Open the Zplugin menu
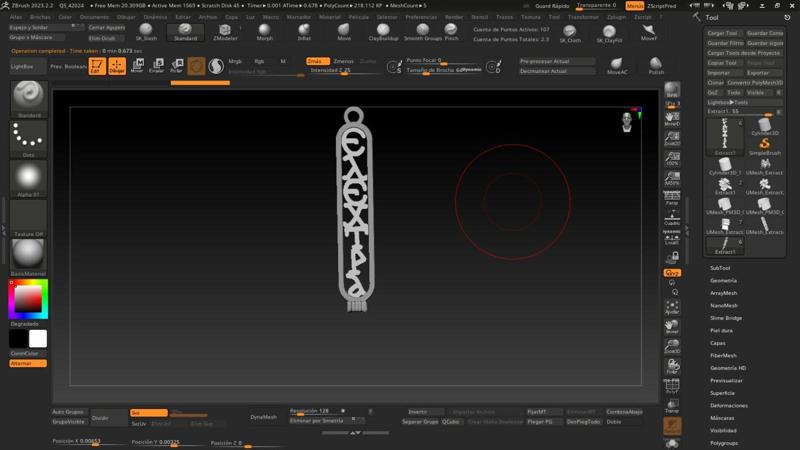 point(616,17)
